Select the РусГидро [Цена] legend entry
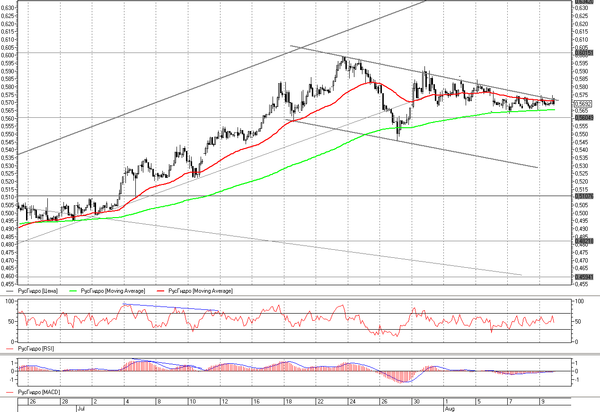Image resolution: width=600 pixels, height=412 pixels. tap(38, 291)
